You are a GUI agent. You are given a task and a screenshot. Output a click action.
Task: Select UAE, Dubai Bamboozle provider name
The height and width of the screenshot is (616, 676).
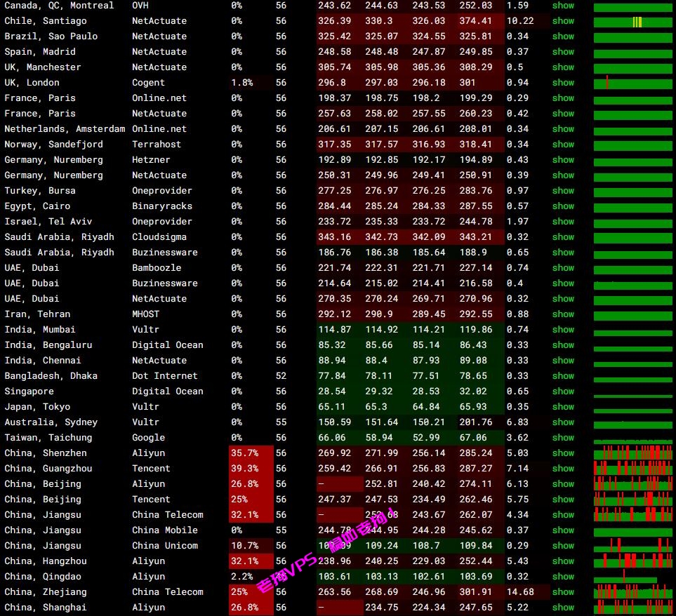[157, 268]
